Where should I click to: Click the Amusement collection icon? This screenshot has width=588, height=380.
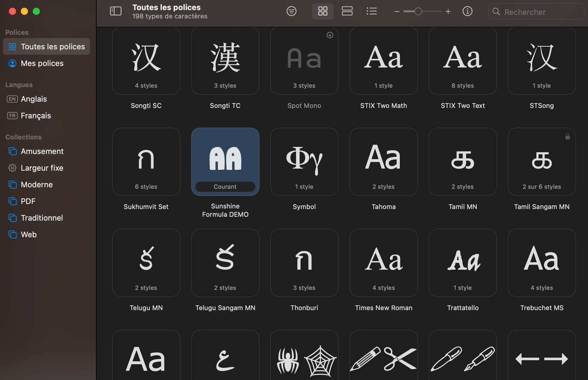[x=12, y=151]
